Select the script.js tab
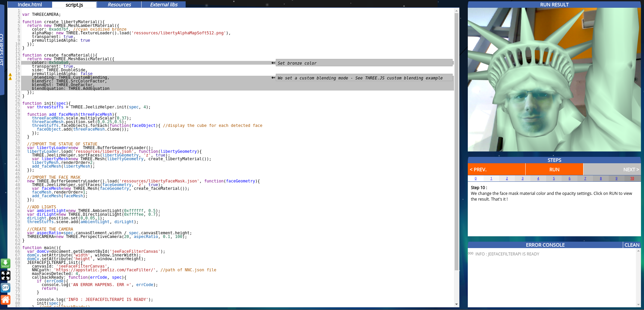Screen dimensions: 644x310 coord(74,5)
